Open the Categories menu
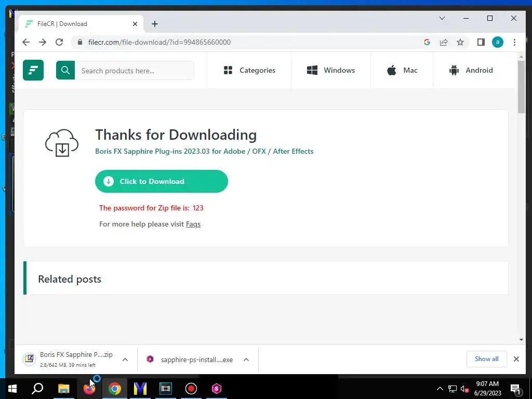 tap(249, 70)
